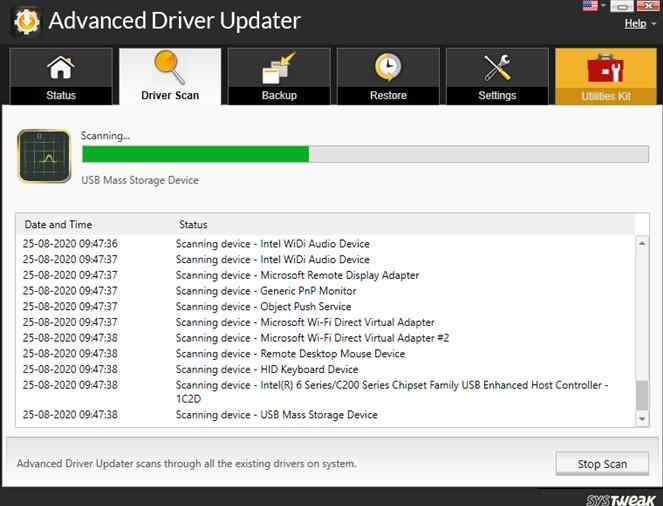This screenshot has height=506, width=663.
Task: Click the scanning monitor pulse icon
Action: (44, 155)
